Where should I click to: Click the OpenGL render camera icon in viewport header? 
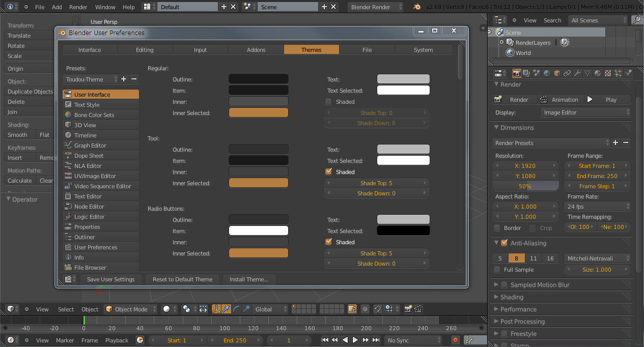(408, 309)
